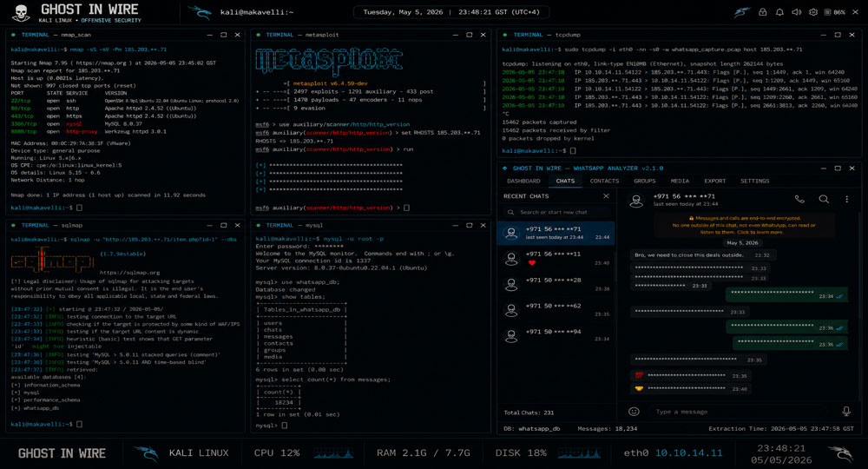
Task: Click the Search or start new chat field
Action: pos(558,212)
